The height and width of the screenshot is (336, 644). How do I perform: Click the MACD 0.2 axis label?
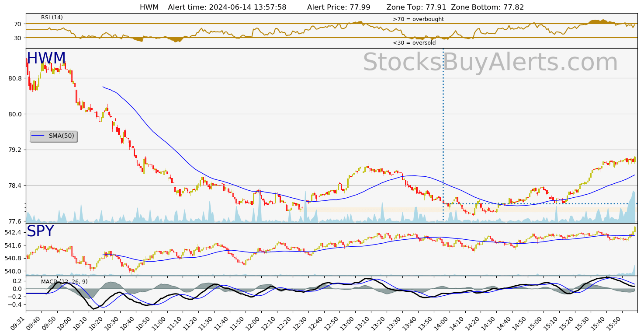(16, 281)
